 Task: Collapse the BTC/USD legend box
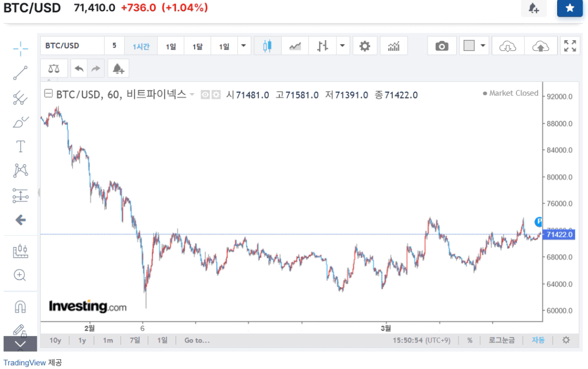(48, 94)
